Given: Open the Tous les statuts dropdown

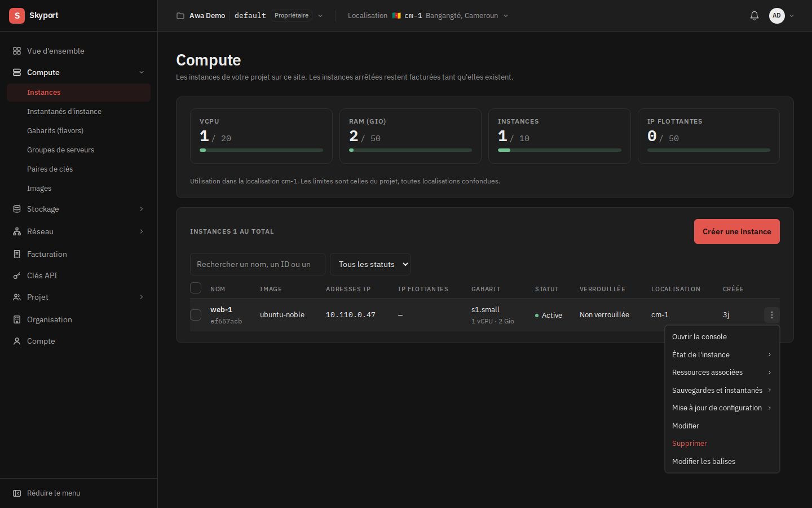Looking at the screenshot, I should [370, 264].
